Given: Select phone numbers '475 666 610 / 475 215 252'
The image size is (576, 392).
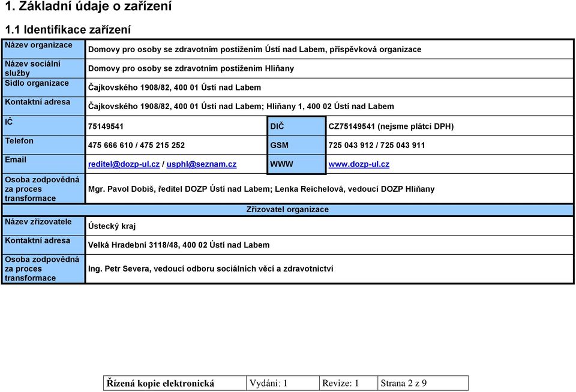Looking at the screenshot, I should pyautogui.click(x=136, y=145).
